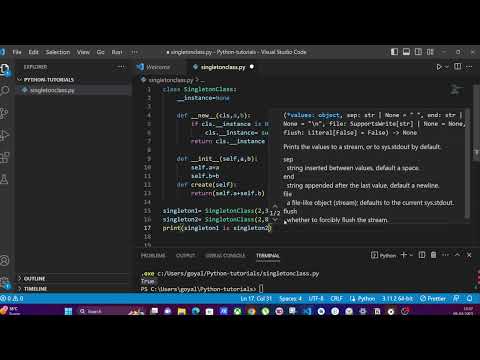Expand the OUTLINE section
Image resolution: width=480 pixels, height=360 pixels.
tap(34, 278)
